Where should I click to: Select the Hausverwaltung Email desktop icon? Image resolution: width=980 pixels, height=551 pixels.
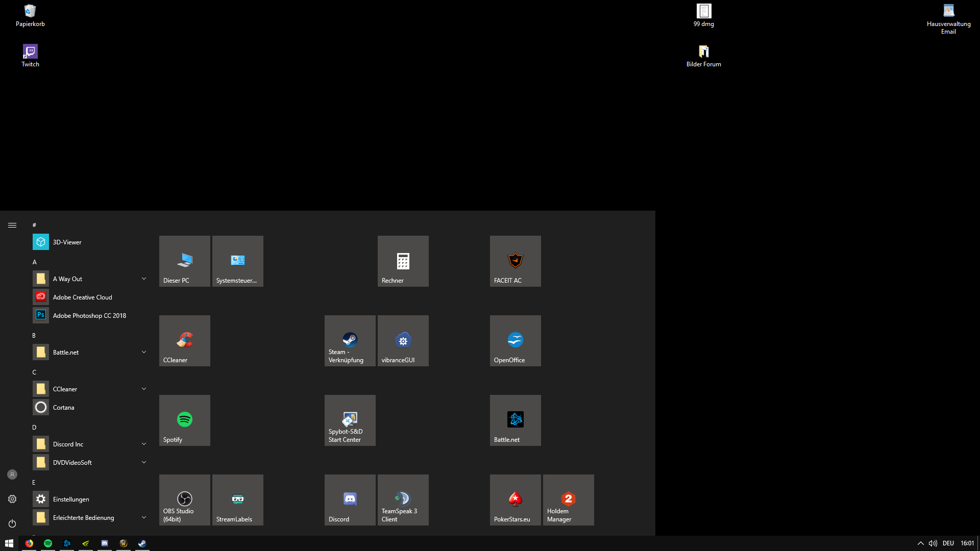coord(949,19)
